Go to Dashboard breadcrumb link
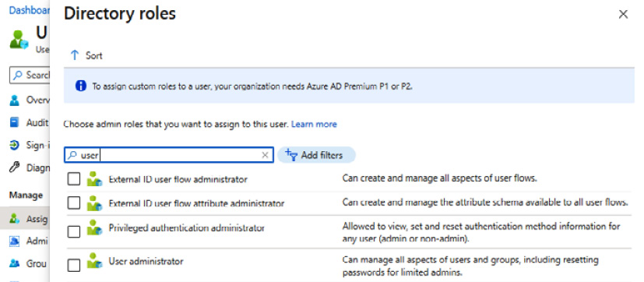The width and height of the screenshot is (644, 282). click(x=29, y=10)
